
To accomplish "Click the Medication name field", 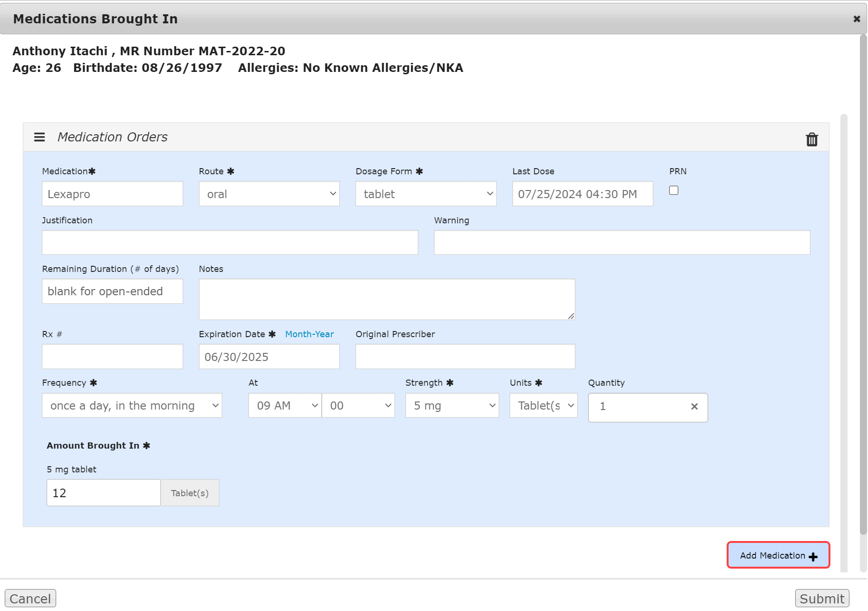I will pyautogui.click(x=112, y=194).
